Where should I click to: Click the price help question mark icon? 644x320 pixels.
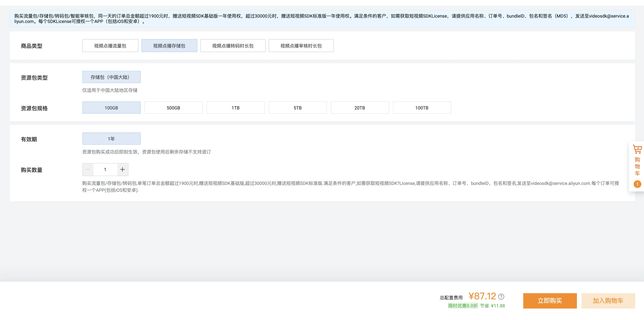click(501, 296)
